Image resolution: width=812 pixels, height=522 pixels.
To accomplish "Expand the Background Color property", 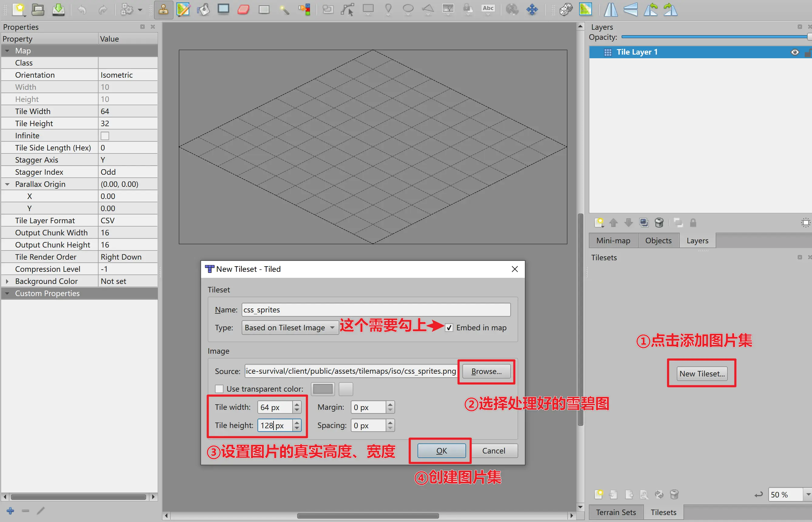I will (x=7, y=281).
